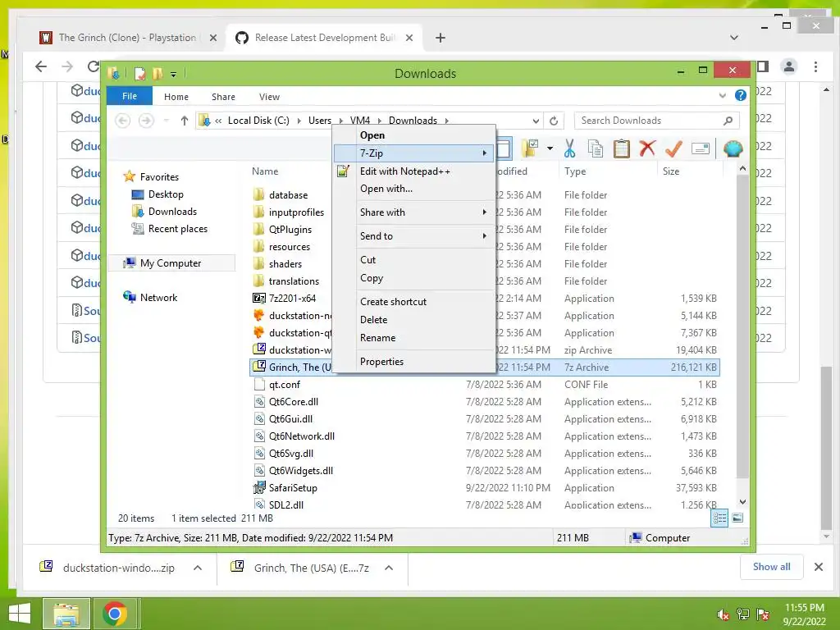Open the Quick Access Toolbar customize dropdown

(174, 74)
